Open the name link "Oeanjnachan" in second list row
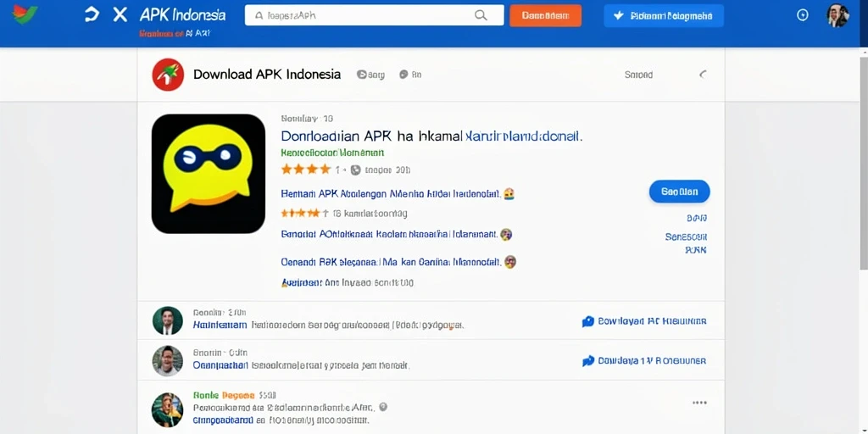Screen dimensions: 868x434 [x=220, y=365]
